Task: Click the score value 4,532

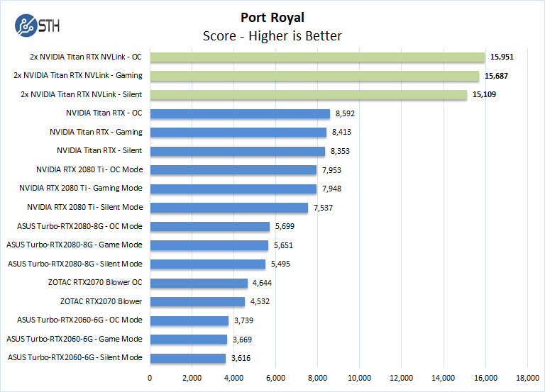Action: tap(260, 301)
